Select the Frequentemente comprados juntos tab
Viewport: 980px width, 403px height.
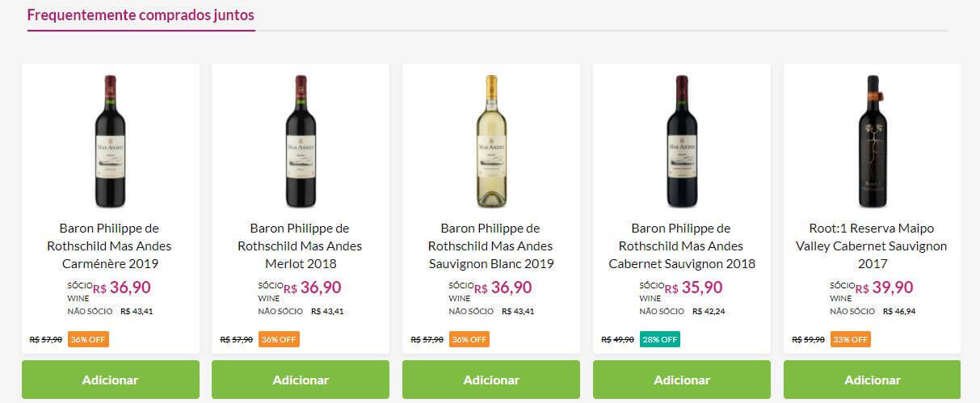(x=141, y=15)
